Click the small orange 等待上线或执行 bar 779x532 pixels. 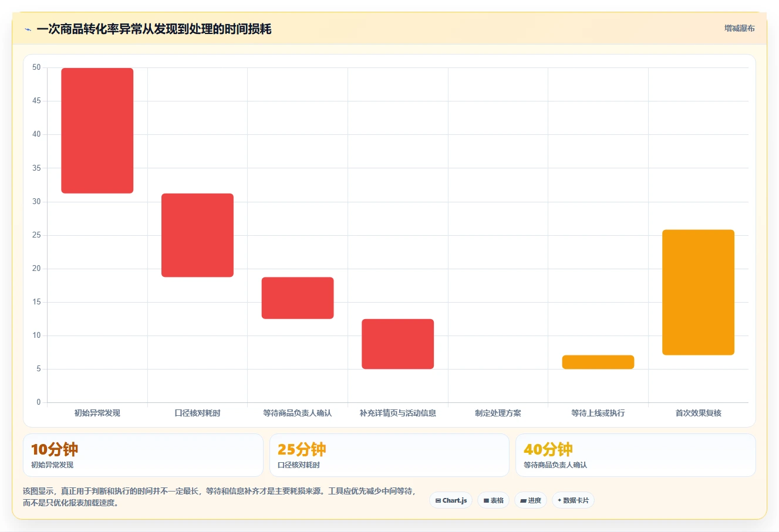click(x=598, y=362)
